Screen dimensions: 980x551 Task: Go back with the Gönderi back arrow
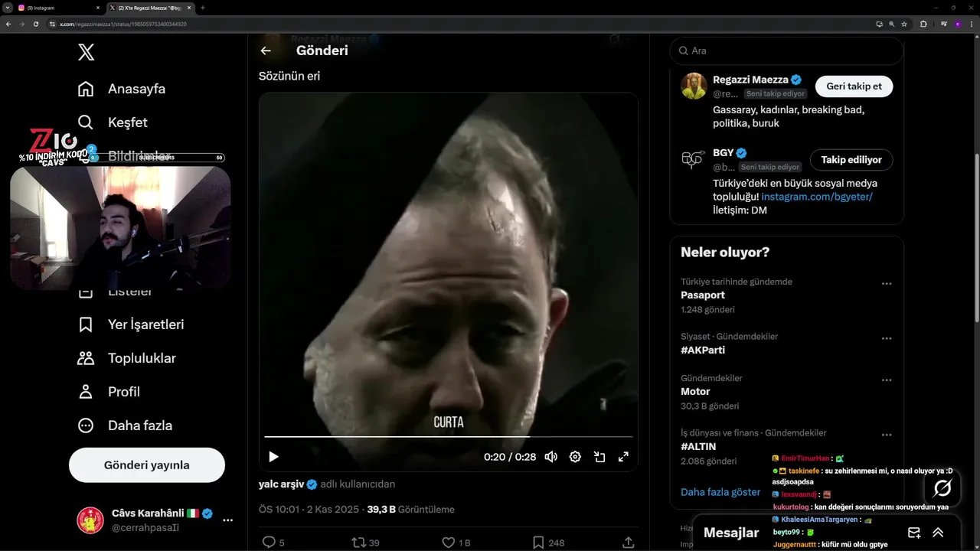point(266,51)
